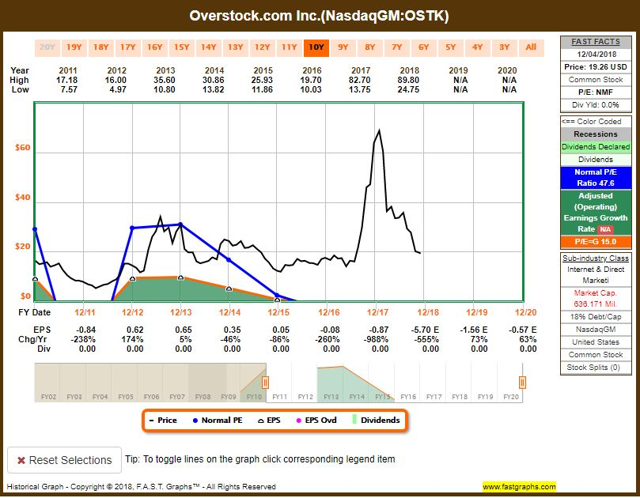Show the All time range

pyautogui.click(x=531, y=47)
